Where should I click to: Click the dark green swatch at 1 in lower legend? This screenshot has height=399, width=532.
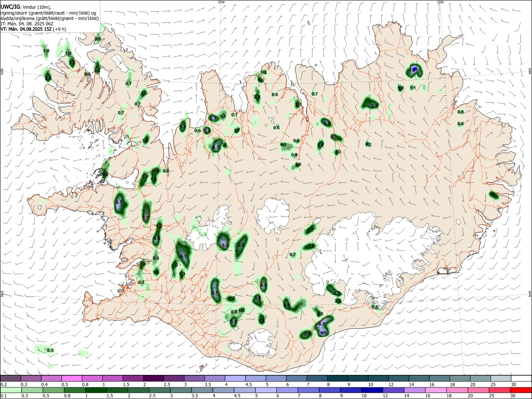(x=96, y=390)
